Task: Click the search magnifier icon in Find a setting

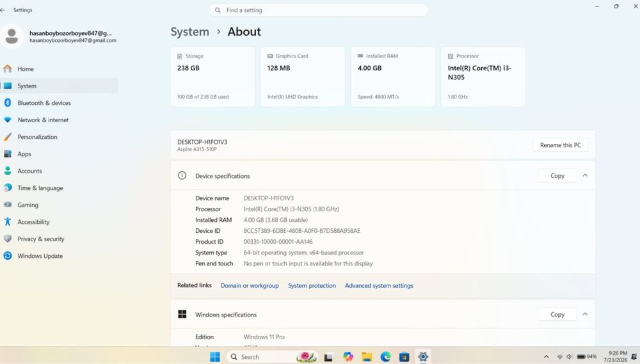Action: pyautogui.click(x=218, y=10)
